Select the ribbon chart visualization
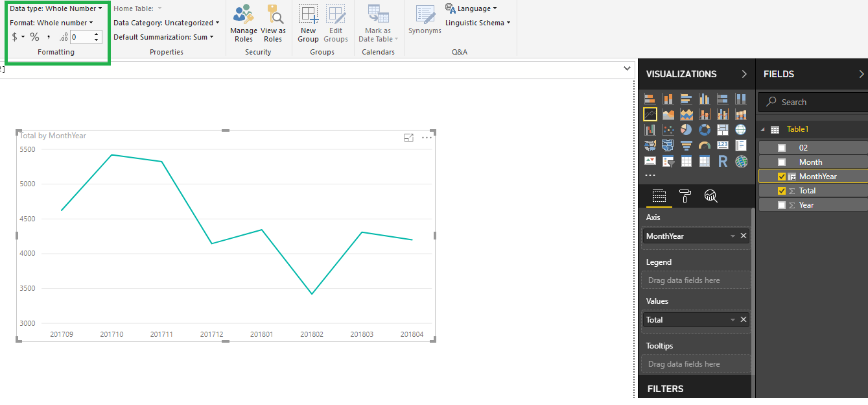868x405 pixels. pos(740,115)
